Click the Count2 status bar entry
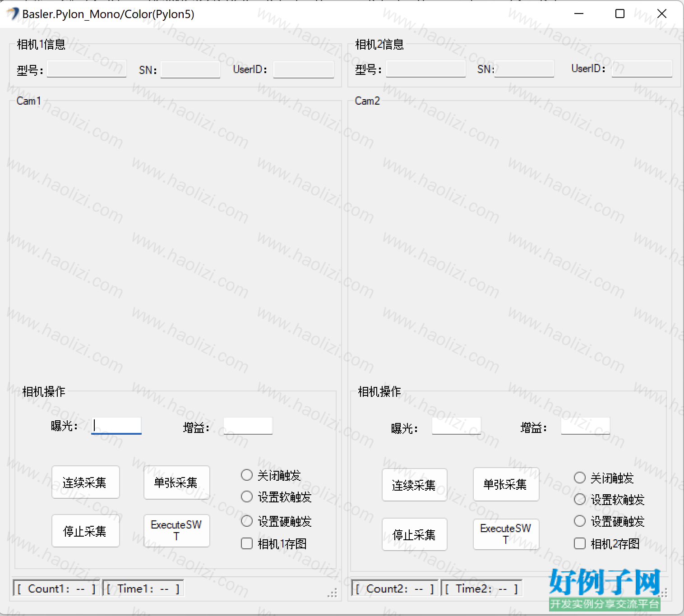Screen dimensions: 684x616 click(x=395, y=588)
